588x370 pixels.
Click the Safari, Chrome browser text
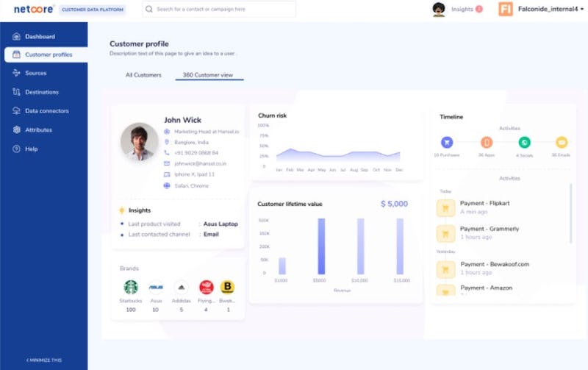point(192,186)
